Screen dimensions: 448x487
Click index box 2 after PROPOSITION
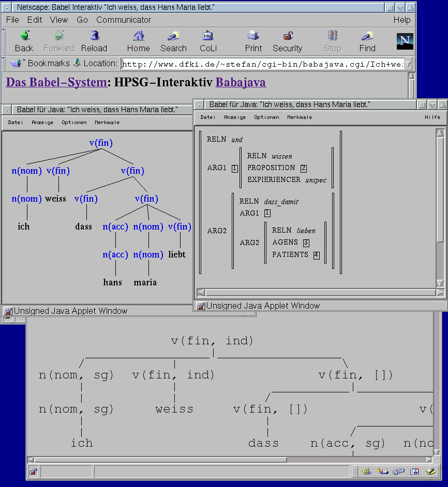[304, 169]
